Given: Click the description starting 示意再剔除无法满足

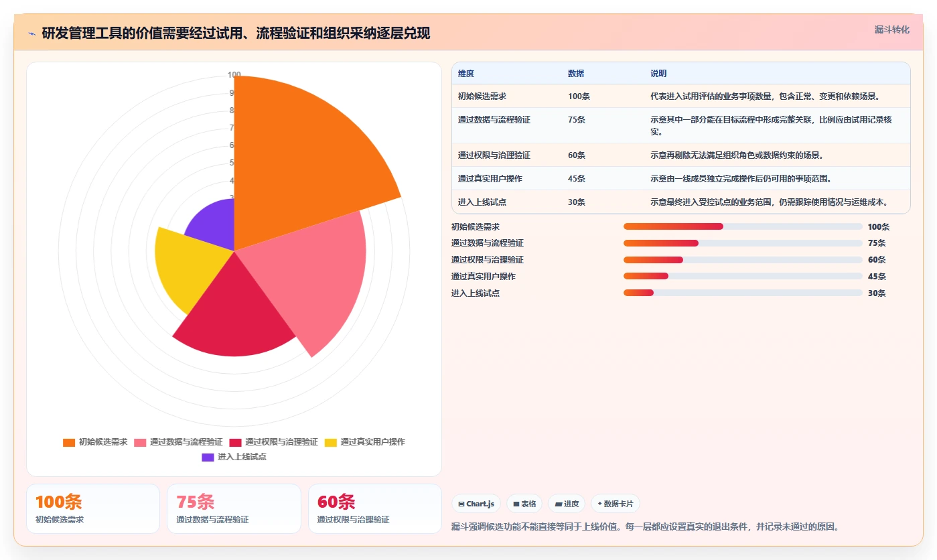Looking at the screenshot, I should (737, 155).
